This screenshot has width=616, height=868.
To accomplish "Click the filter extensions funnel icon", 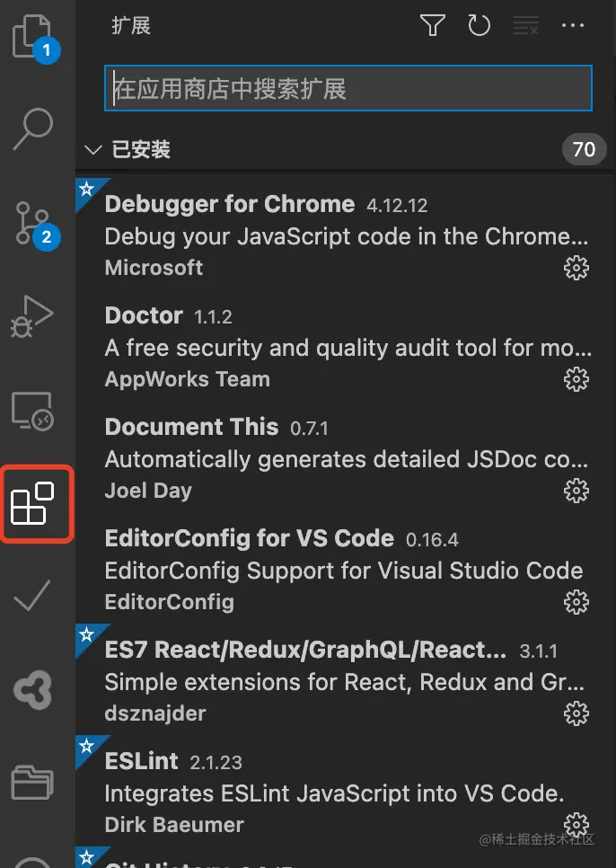I will [433, 26].
